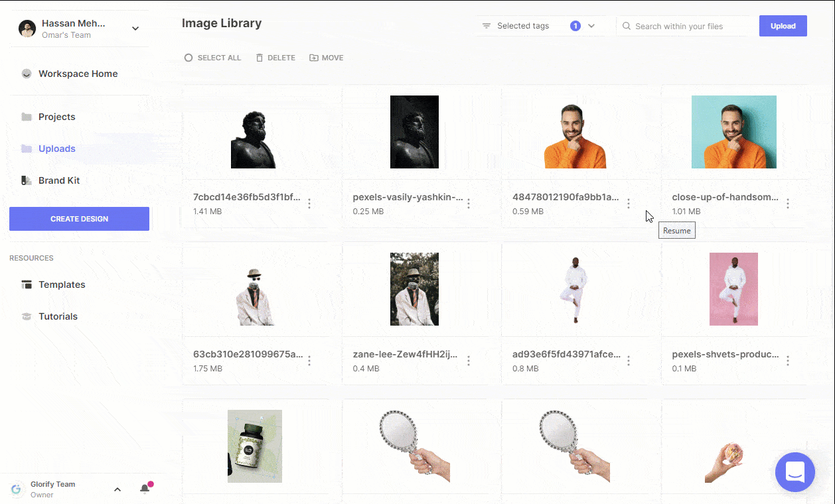
Task: Click the Upload button
Action: (x=783, y=26)
